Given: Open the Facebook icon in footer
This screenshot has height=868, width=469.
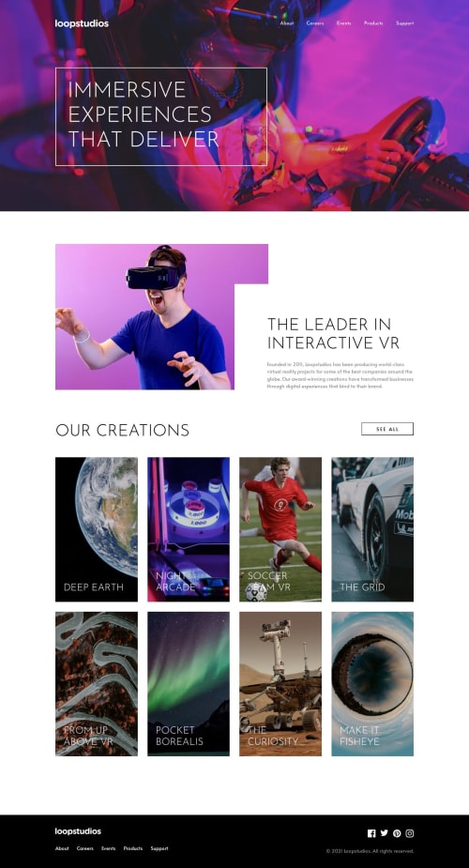Looking at the screenshot, I should [371, 833].
